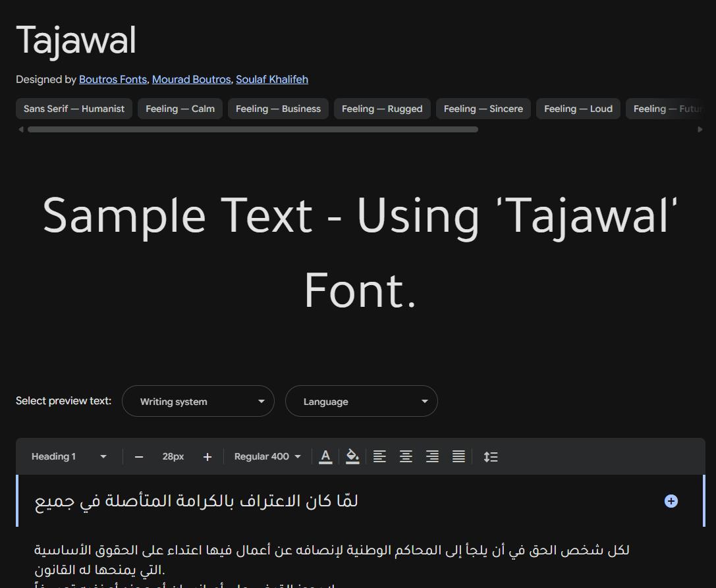The image size is (716, 588).
Task: Increase font size with plus button
Action: (207, 456)
